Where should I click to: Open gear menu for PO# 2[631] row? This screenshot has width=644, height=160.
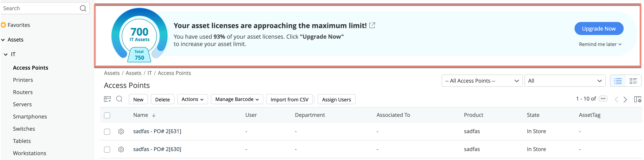pos(121,132)
